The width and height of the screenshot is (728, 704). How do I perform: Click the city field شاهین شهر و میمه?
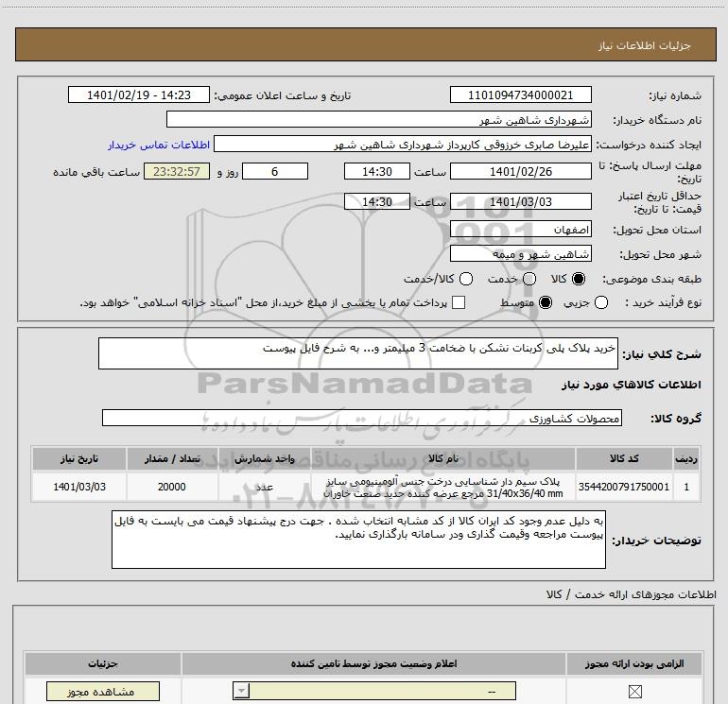(520, 254)
